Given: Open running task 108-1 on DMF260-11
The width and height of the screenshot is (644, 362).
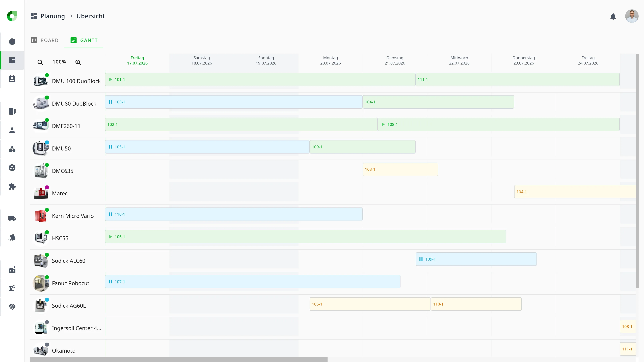Looking at the screenshot, I should tap(499, 124).
